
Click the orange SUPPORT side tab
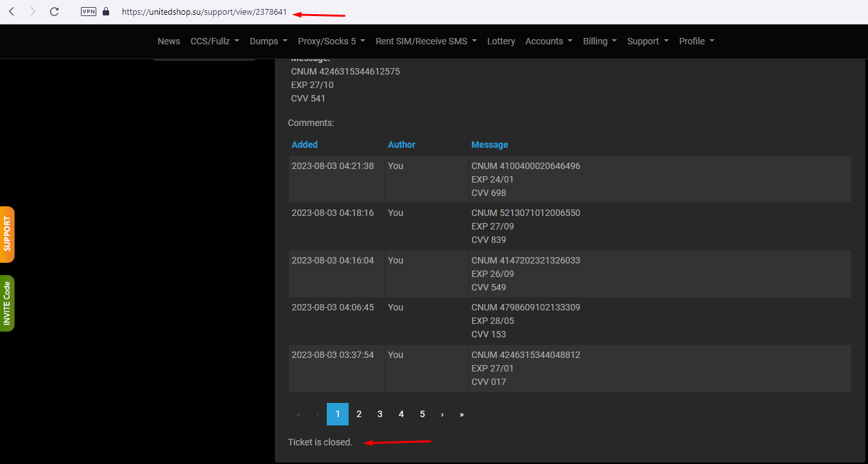[x=7, y=235]
